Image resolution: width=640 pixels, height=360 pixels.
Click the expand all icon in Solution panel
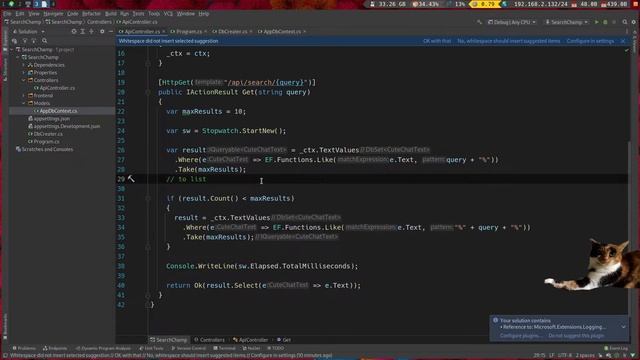(x=82, y=31)
